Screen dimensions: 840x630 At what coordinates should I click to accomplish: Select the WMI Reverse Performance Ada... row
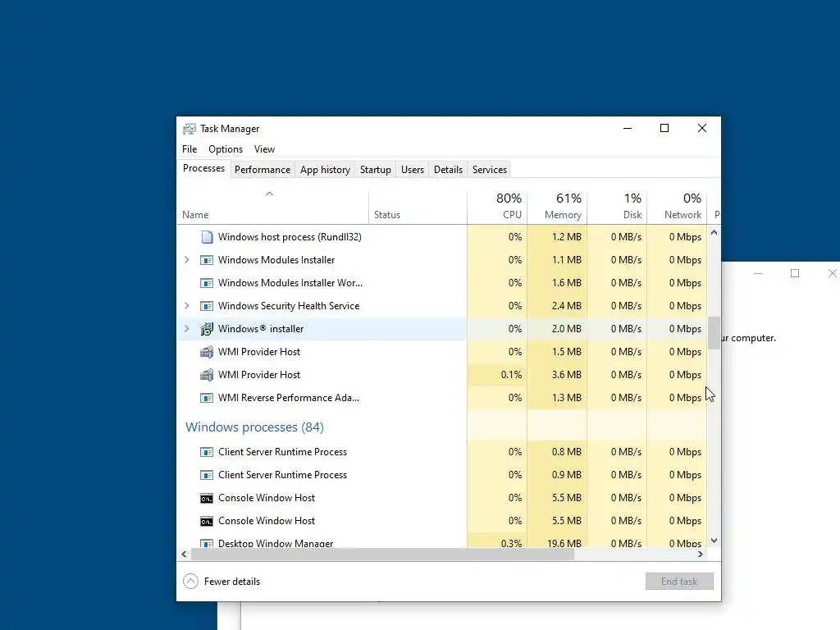pos(442,398)
